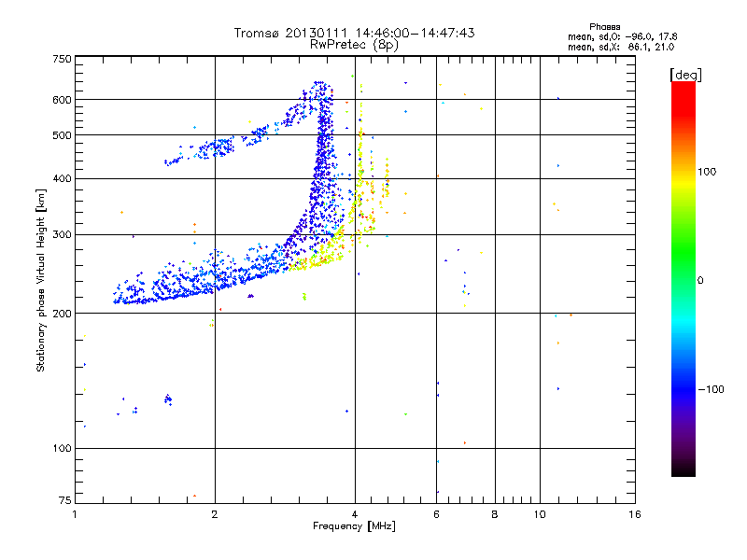The width and height of the screenshot is (747, 560).
Task: Click the "mean, sd,O: -96.0, 17.8" statistic
Action: click(x=622, y=36)
